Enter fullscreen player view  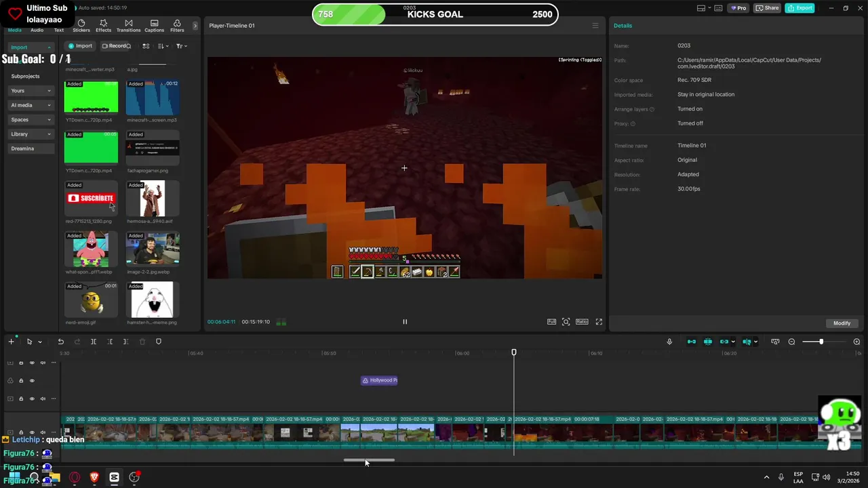point(599,322)
